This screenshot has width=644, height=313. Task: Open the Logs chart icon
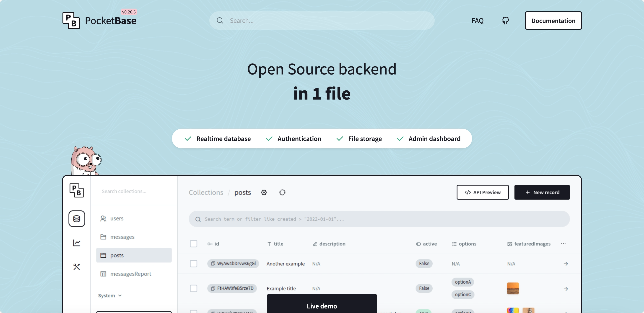tap(76, 243)
